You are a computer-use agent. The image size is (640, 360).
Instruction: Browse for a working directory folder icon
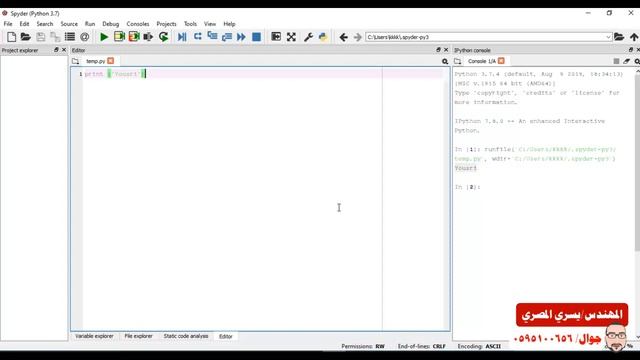tap(619, 37)
